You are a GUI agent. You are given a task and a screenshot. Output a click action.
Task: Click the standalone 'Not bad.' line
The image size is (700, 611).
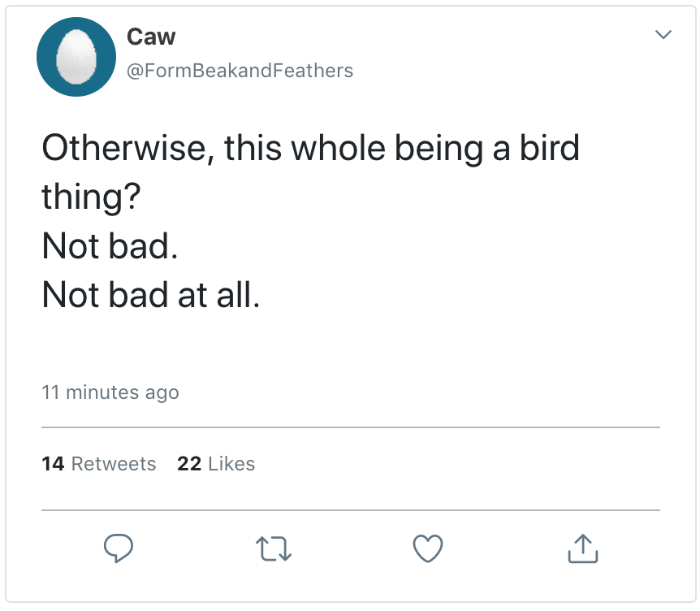110,247
